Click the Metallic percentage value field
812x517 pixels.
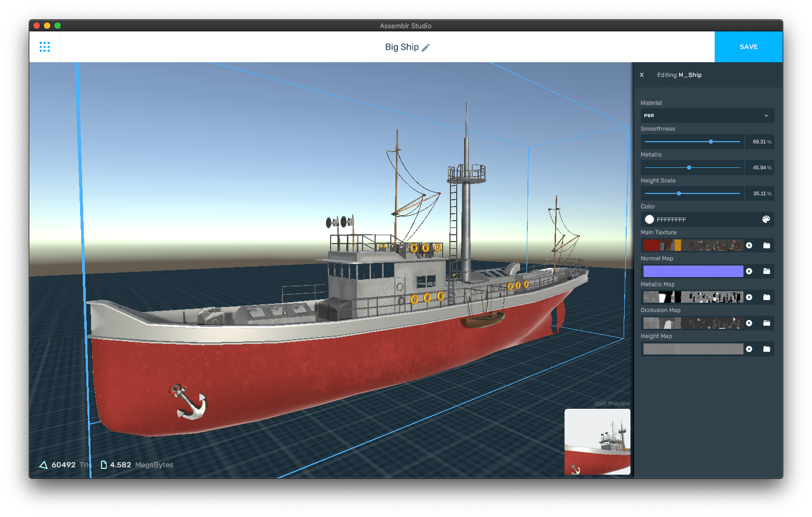tap(760, 168)
